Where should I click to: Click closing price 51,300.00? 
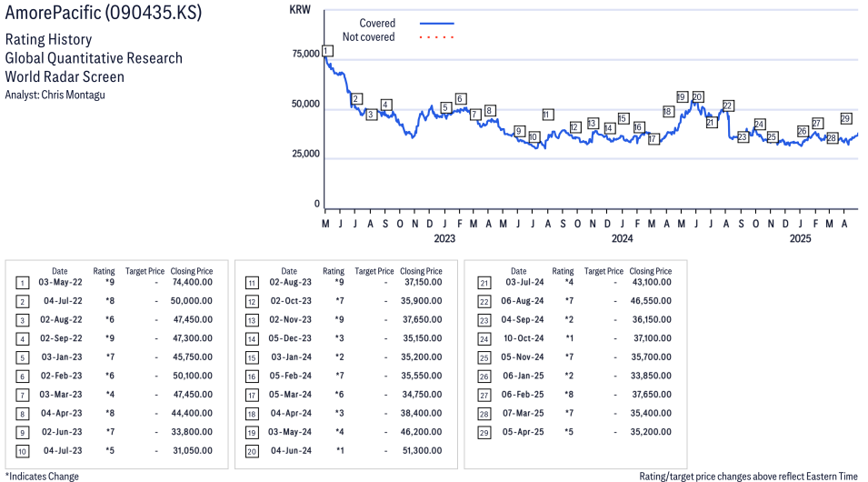click(x=422, y=450)
